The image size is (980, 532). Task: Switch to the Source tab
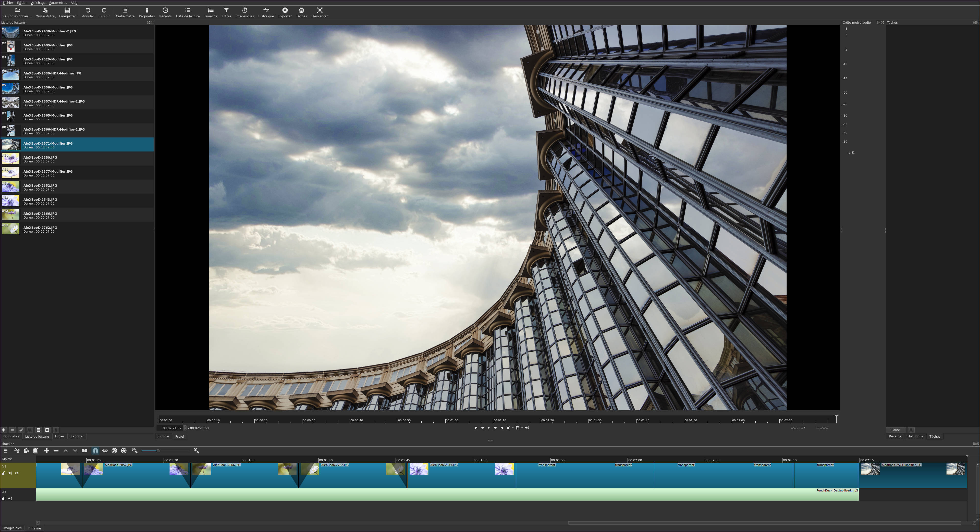(x=164, y=436)
